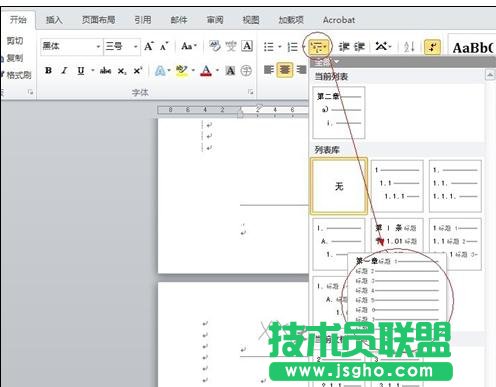Toggle center alignment
The height and width of the screenshot is (387, 496).
[285, 70]
